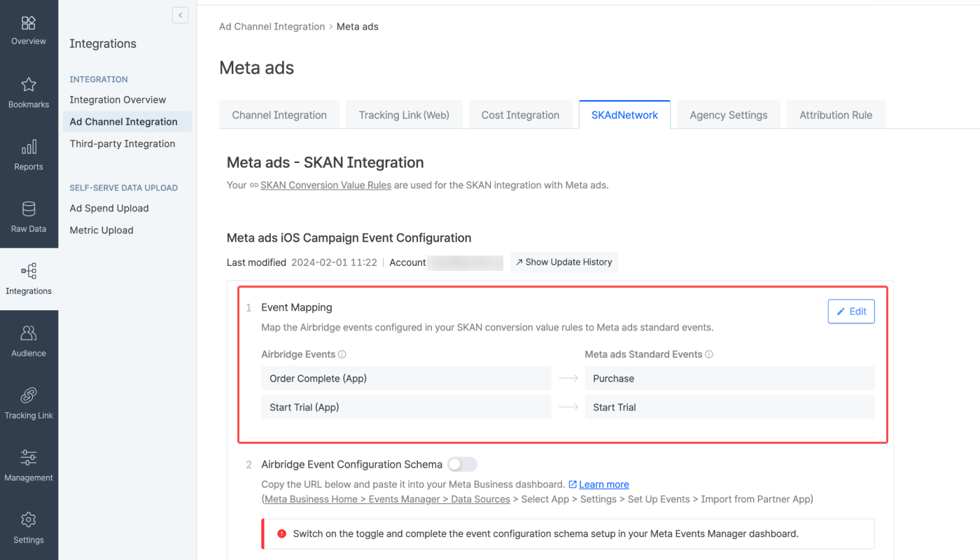Image resolution: width=980 pixels, height=560 pixels.
Task: Click Edit button for Event Mapping
Action: pos(851,311)
